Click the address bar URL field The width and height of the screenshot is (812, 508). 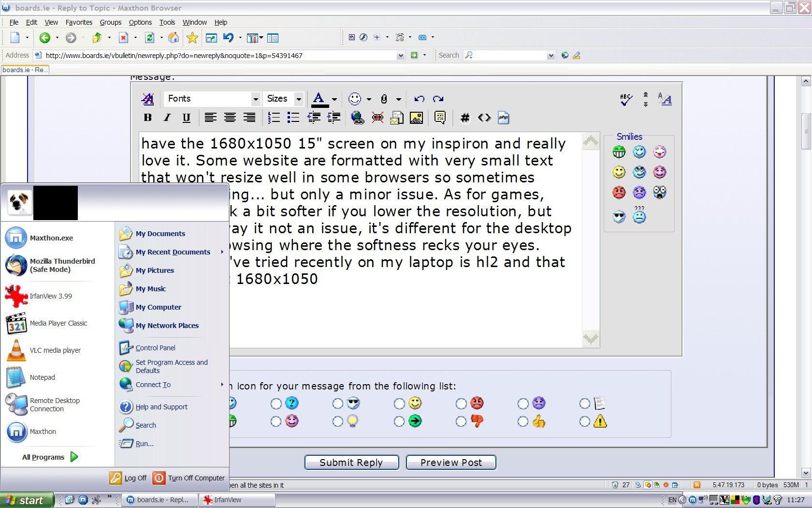click(x=220, y=56)
